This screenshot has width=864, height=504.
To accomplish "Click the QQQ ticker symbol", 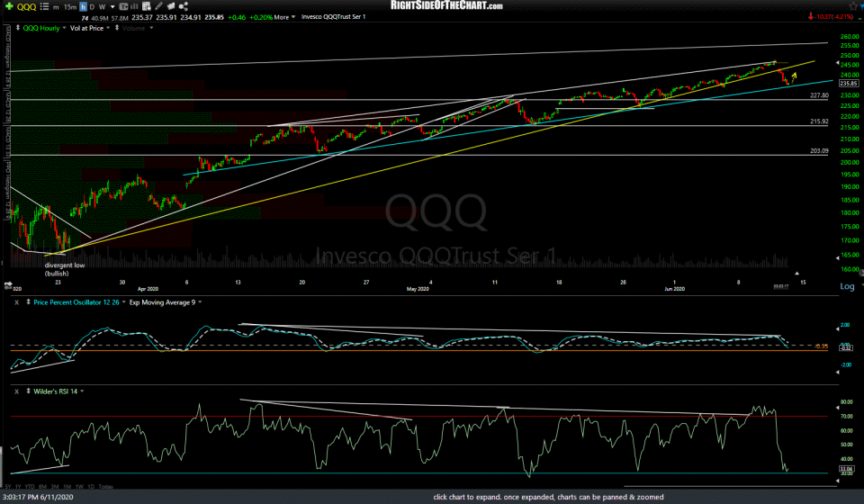I will tap(26, 6).
